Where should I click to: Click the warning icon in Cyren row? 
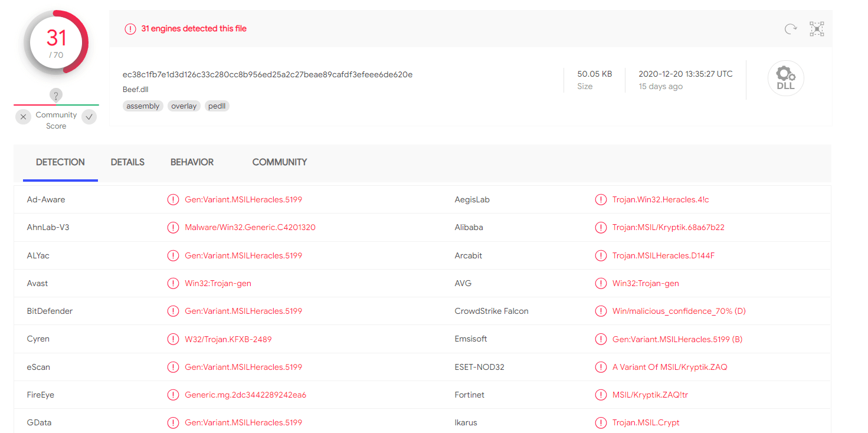click(173, 339)
